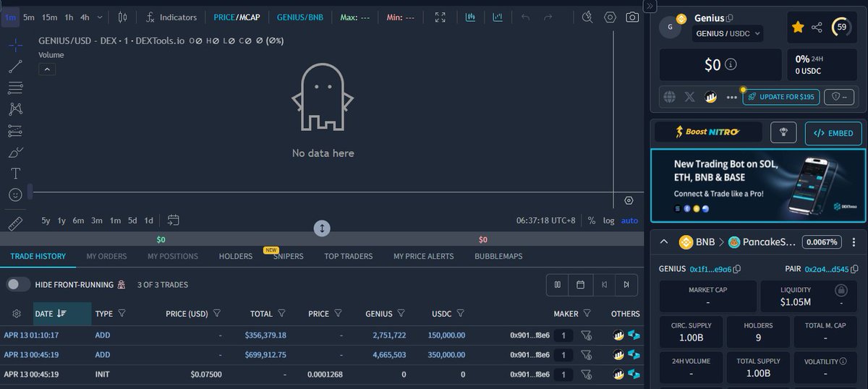Take a chart snapshot with camera icon
The image size is (868, 389).
[x=632, y=17]
